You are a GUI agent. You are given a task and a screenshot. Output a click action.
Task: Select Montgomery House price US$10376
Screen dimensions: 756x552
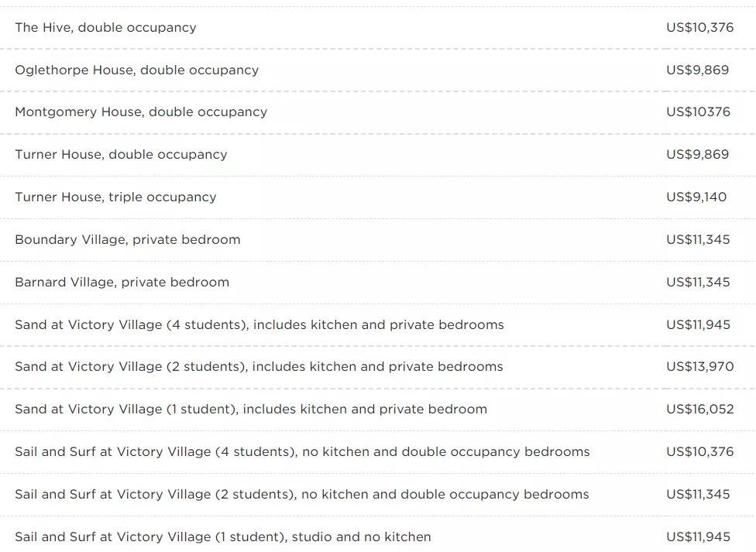click(x=699, y=111)
